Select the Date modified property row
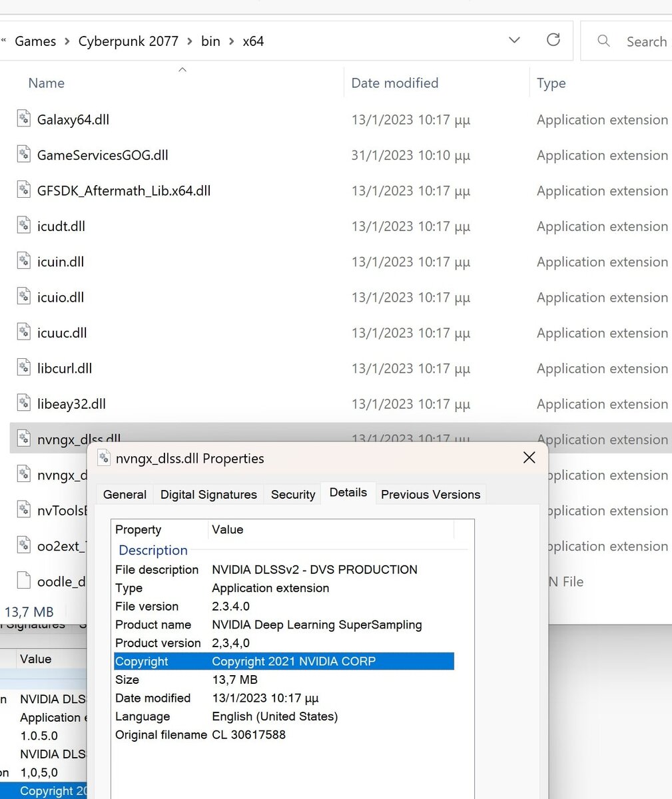This screenshot has width=672, height=799. (284, 698)
